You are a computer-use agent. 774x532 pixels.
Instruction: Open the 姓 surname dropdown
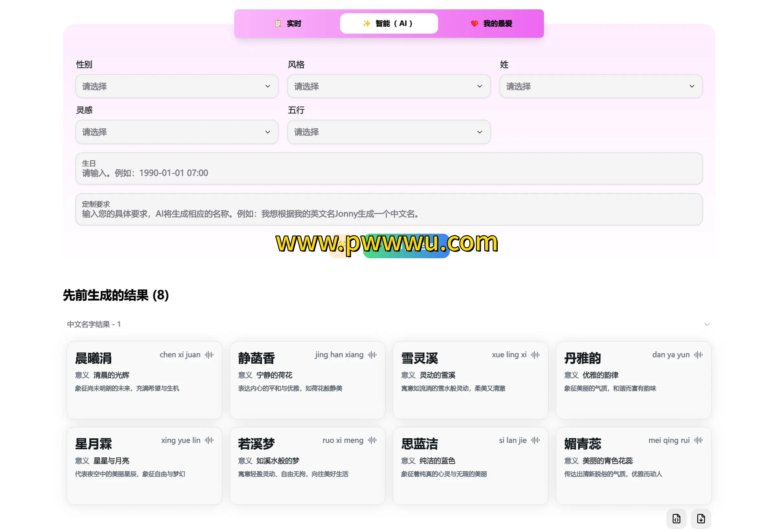click(601, 86)
